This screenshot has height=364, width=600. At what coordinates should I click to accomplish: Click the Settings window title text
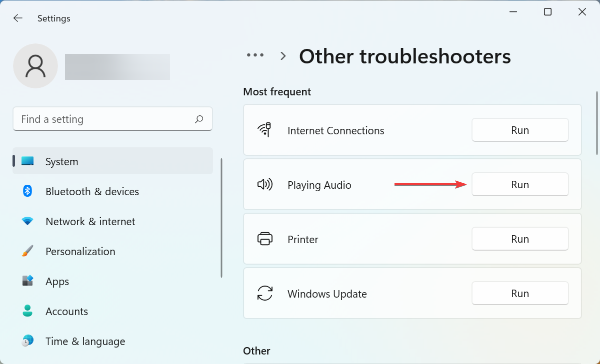click(x=54, y=18)
